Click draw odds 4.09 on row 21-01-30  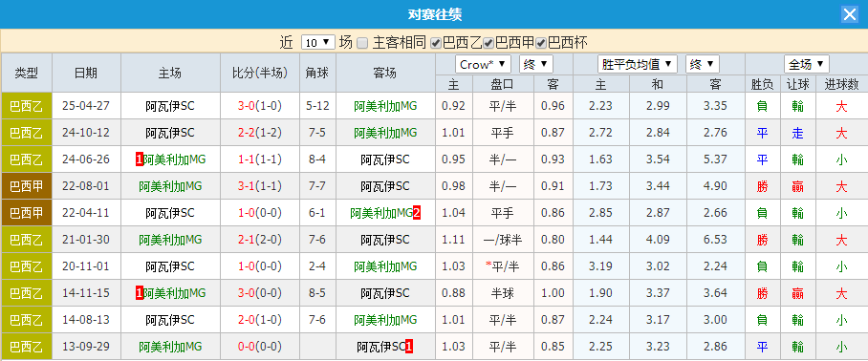click(659, 240)
